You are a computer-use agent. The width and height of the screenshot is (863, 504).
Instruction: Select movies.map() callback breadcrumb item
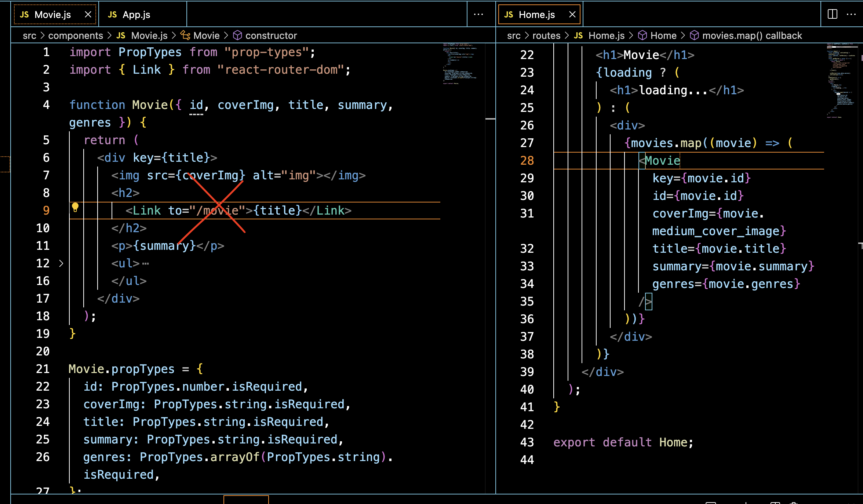[x=752, y=36]
